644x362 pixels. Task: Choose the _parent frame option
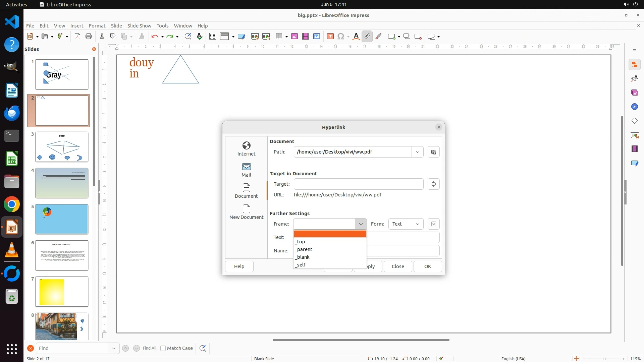(304, 249)
